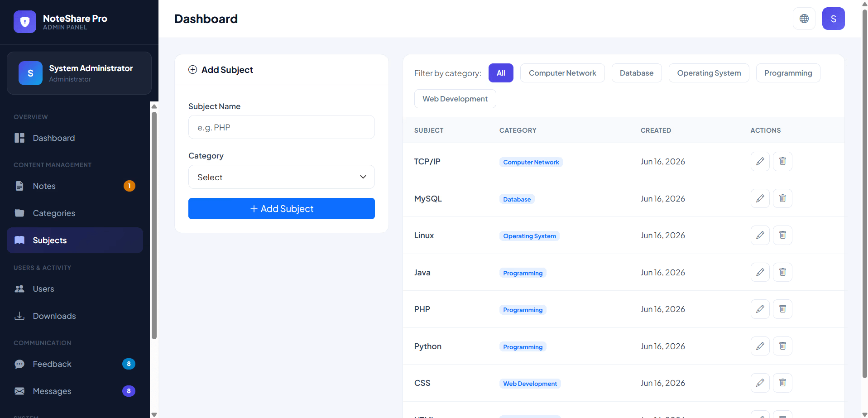Edit the Java subject
Viewport: 868px width, 418px height.
(760, 272)
